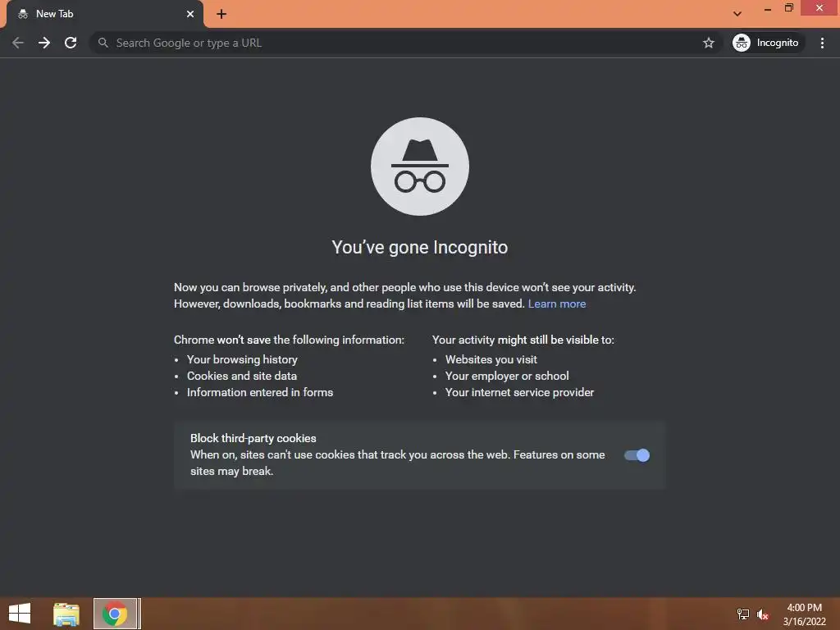The height and width of the screenshot is (630, 840).
Task: Open the clock showing 4:00 PM
Action: tap(804, 614)
